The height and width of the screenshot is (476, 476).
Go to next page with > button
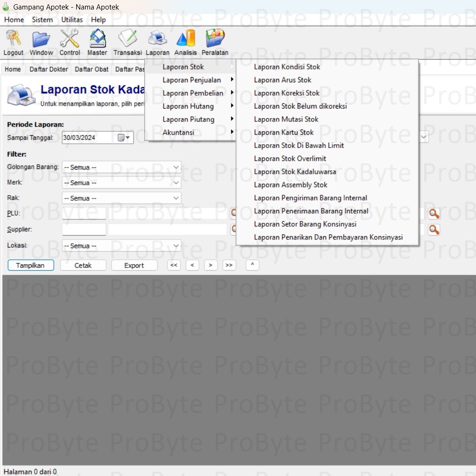coord(210,265)
